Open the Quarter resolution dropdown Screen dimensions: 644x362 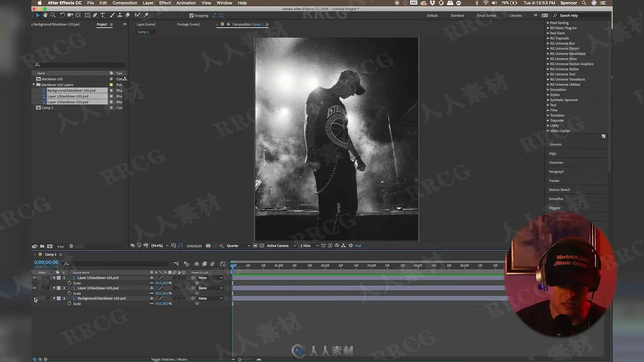(238, 246)
